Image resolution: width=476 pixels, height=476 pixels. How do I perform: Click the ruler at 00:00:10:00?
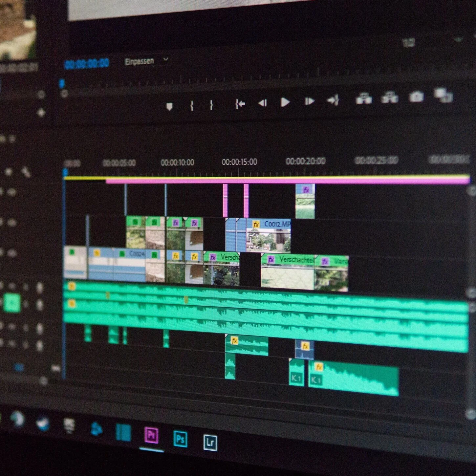[177, 162]
